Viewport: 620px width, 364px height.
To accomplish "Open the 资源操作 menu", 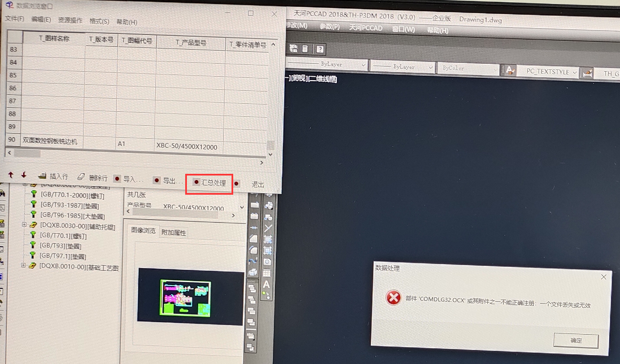I will click(70, 20).
